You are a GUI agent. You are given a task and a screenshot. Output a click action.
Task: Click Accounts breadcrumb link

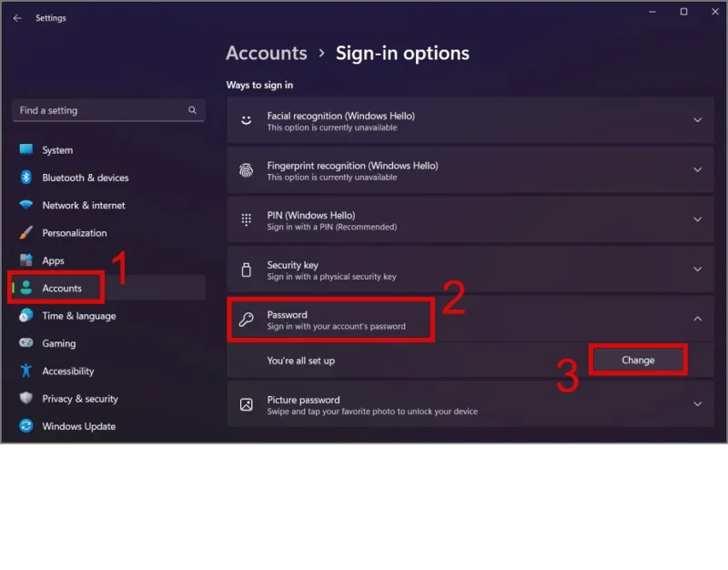click(267, 53)
